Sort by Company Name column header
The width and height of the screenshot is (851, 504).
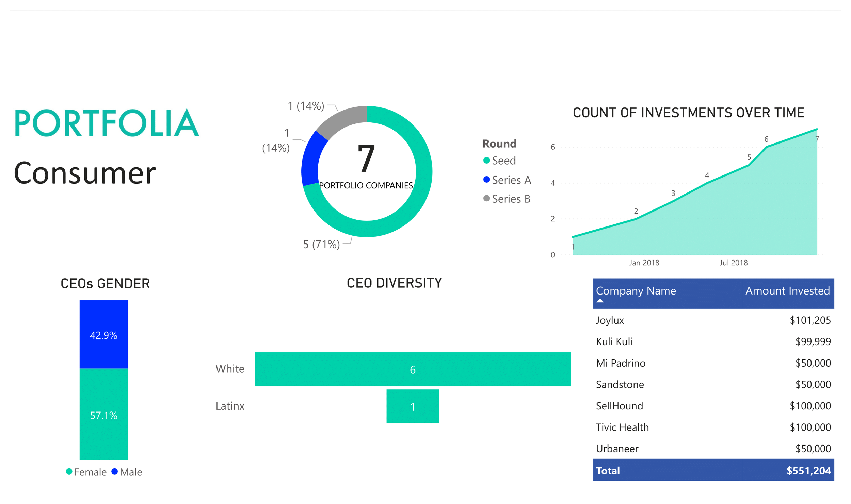pos(636,291)
